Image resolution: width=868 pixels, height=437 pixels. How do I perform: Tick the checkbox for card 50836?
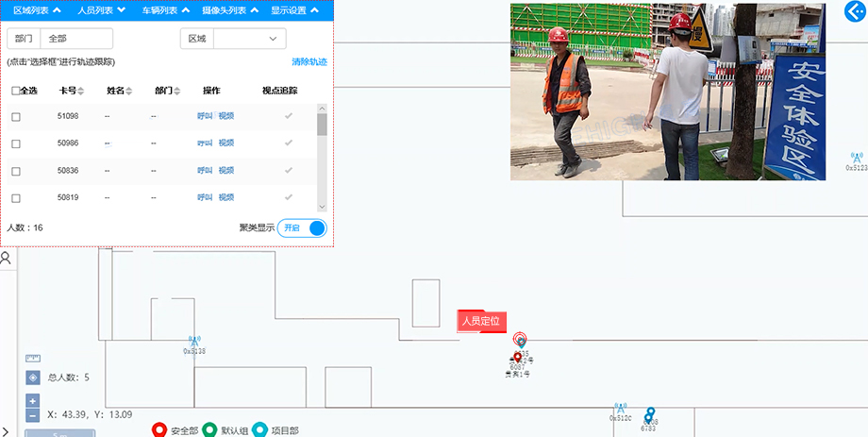(15, 171)
